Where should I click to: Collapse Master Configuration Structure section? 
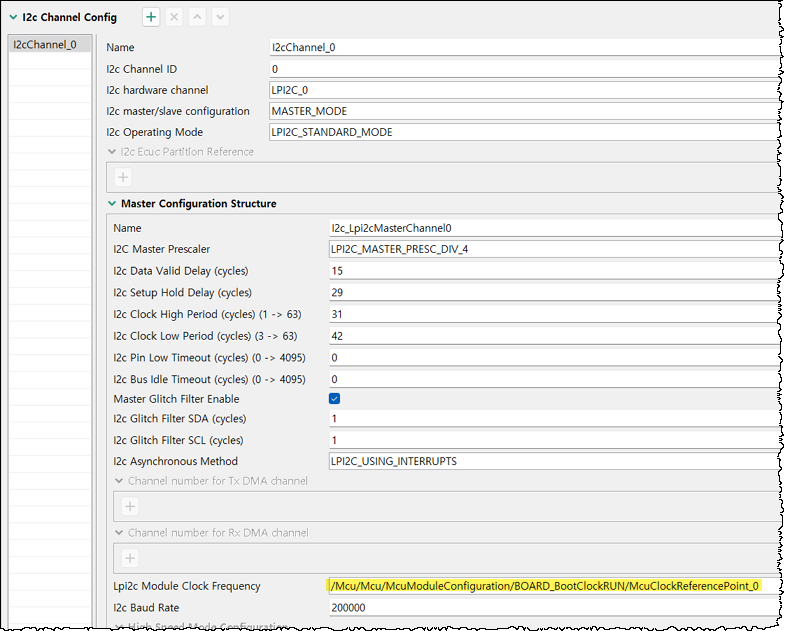[112, 203]
